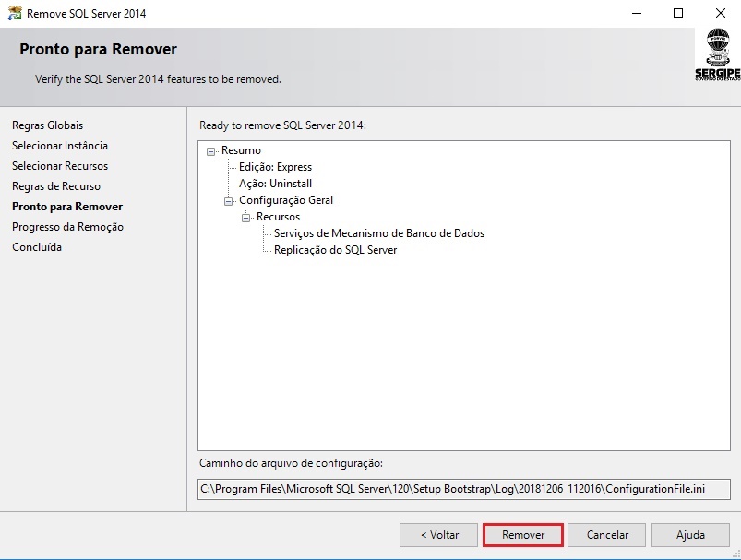Open help with the Ajuda button

pyautogui.click(x=689, y=535)
